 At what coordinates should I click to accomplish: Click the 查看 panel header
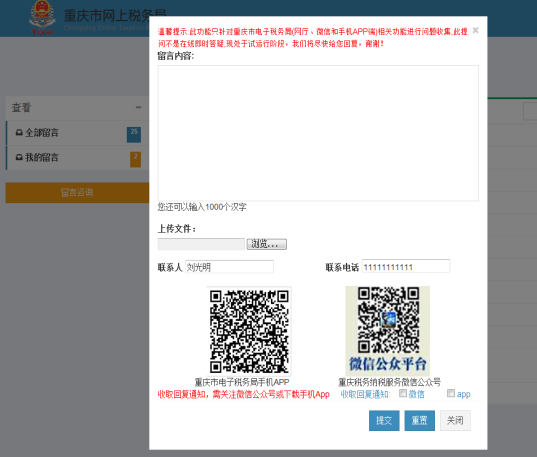[x=77, y=108]
